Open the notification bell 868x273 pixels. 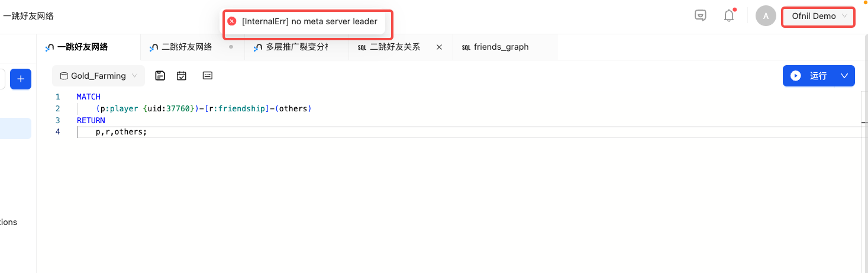pos(729,16)
